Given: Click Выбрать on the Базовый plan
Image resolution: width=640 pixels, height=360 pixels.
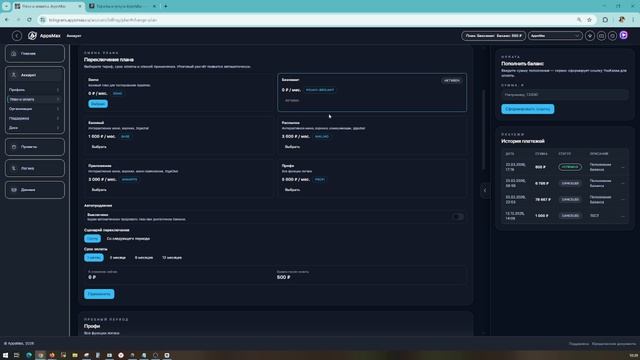Looking at the screenshot, I should (99, 147).
